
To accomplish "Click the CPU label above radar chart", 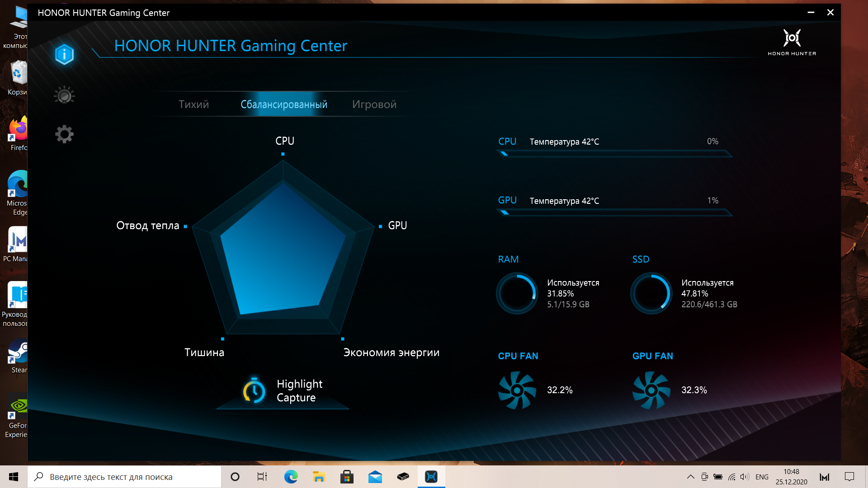I will pos(285,141).
